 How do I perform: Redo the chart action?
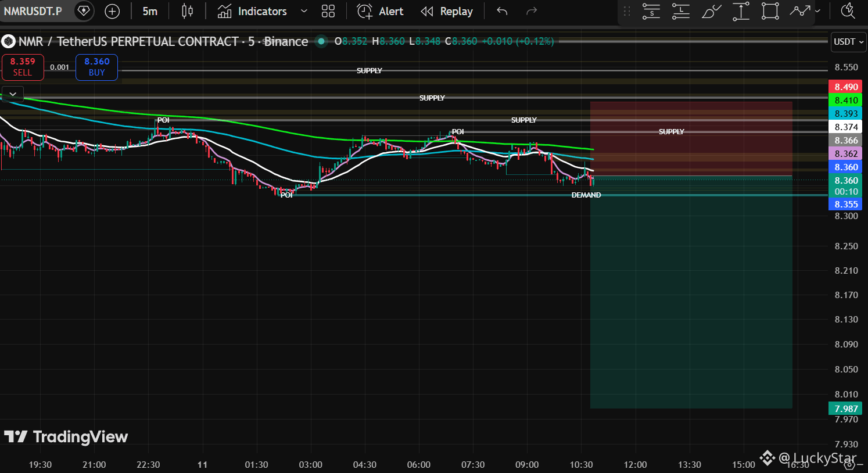(531, 11)
